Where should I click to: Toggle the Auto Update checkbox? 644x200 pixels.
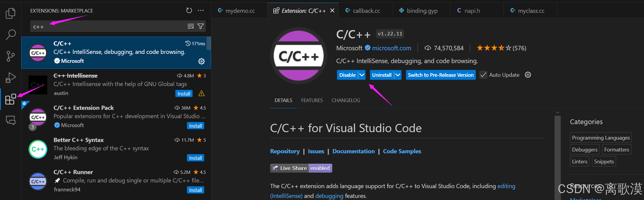pos(483,75)
